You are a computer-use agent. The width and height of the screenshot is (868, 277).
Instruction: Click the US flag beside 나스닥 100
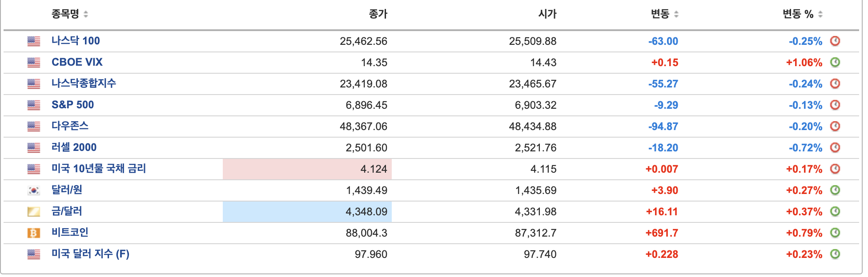click(34, 41)
